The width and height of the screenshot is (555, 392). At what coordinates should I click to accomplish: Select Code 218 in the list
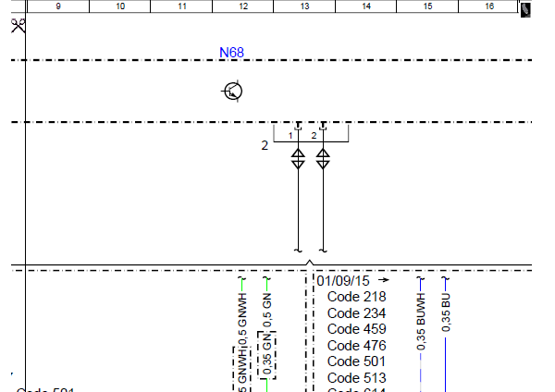tap(356, 297)
